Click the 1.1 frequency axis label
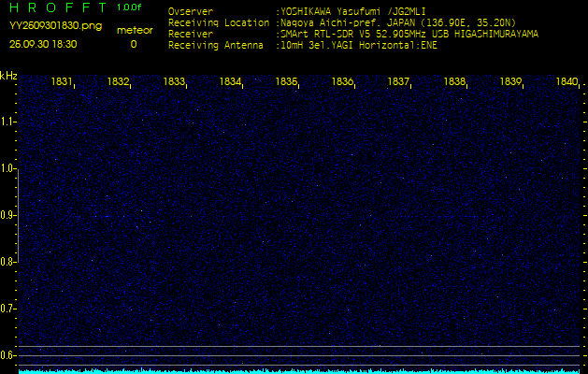The height and width of the screenshot is (374, 588). click(x=7, y=122)
